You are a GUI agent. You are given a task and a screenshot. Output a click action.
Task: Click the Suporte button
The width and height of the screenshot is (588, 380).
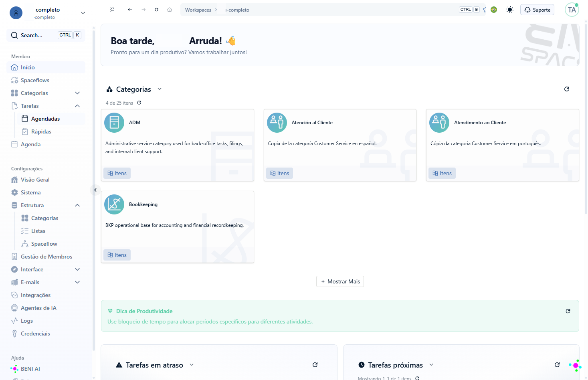[537, 10]
